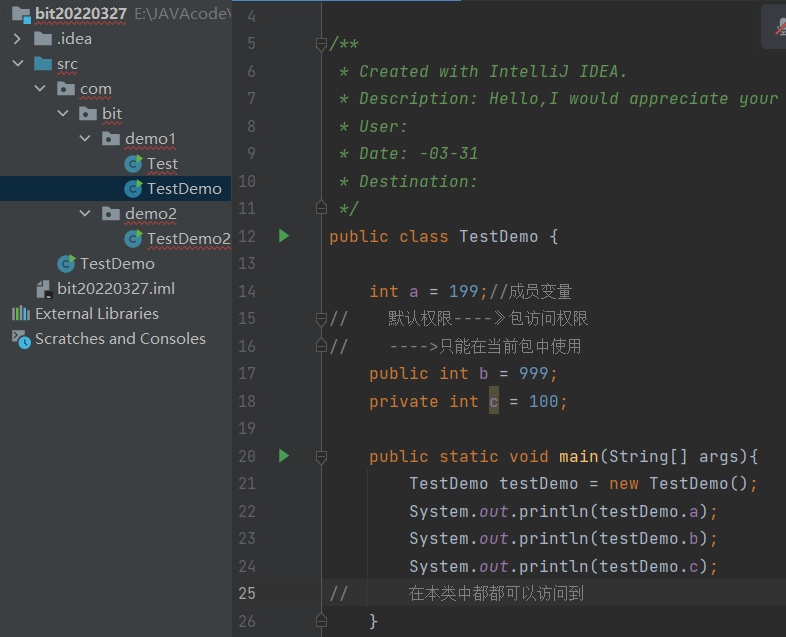The height and width of the screenshot is (637, 786).
Task: Select TestDemo2 in the demo2 package
Action: (189, 239)
